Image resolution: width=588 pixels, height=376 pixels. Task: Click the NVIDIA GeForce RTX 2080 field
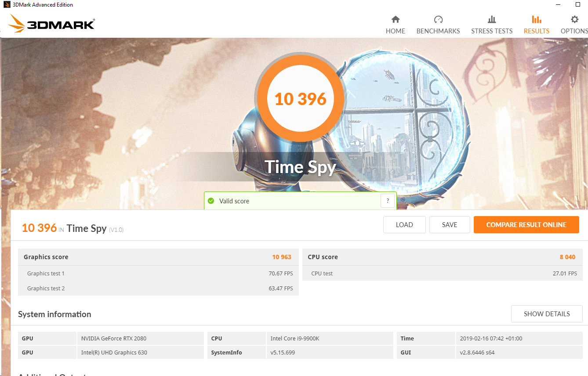tap(140, 339)
